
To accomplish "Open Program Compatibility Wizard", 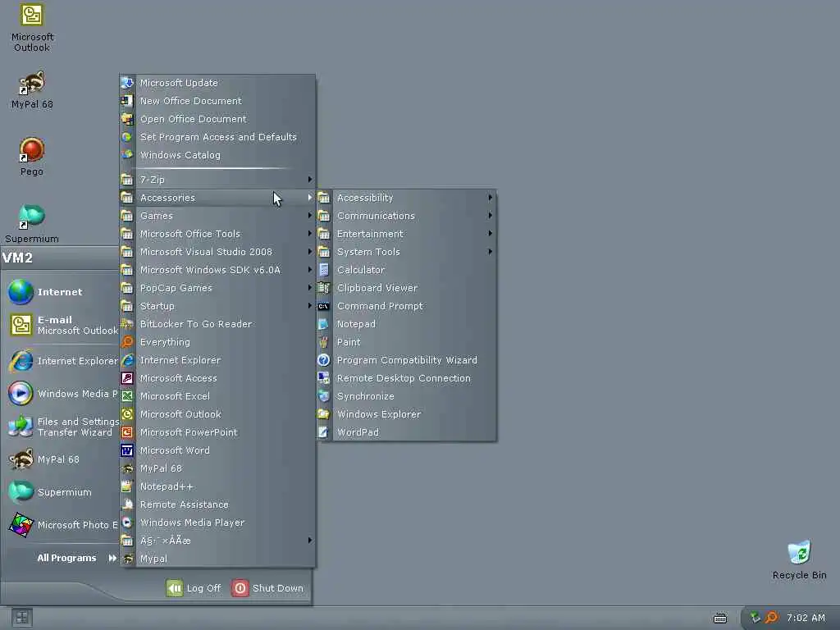I will [x=407, y=360].
